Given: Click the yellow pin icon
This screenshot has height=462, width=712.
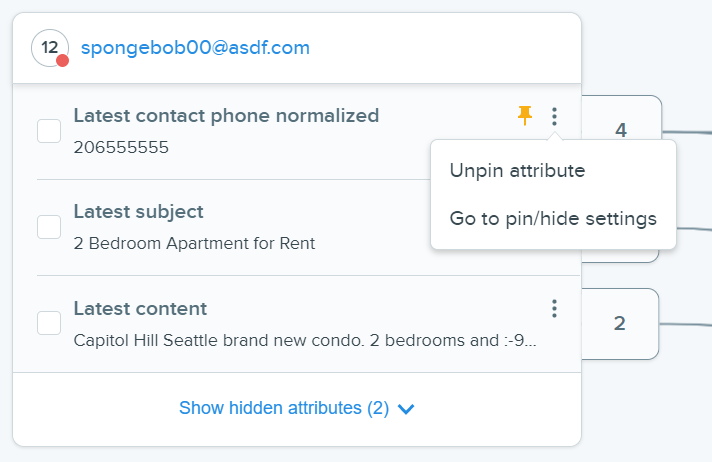Looking at the screenshot, I should point(525,116).
